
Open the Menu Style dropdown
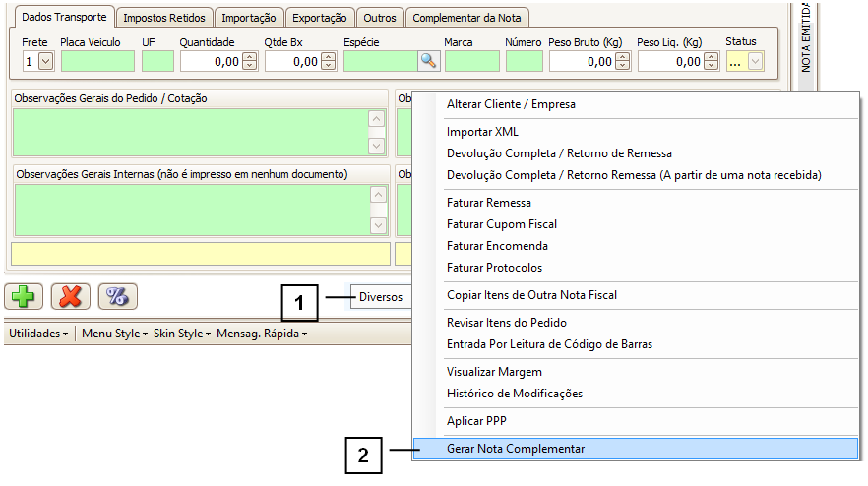pyautogui.click(x=114, y=334)
